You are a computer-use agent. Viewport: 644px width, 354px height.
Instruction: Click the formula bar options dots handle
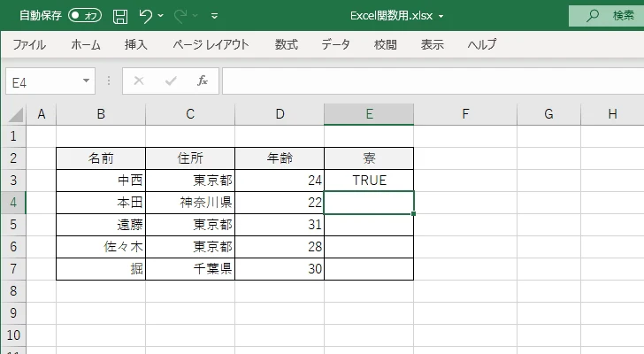click(109, 81)
